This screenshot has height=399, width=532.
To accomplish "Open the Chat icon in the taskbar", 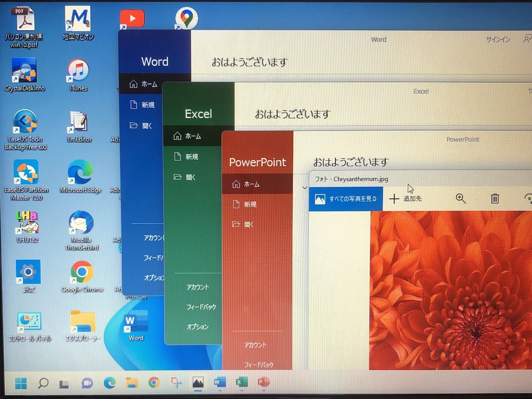I will point(87,383).
